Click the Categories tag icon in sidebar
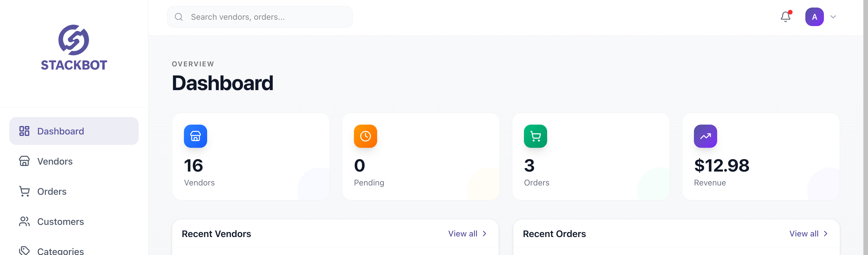Image resolution: width=868 pixels, height=255 pixels. (x=24, y=250)
